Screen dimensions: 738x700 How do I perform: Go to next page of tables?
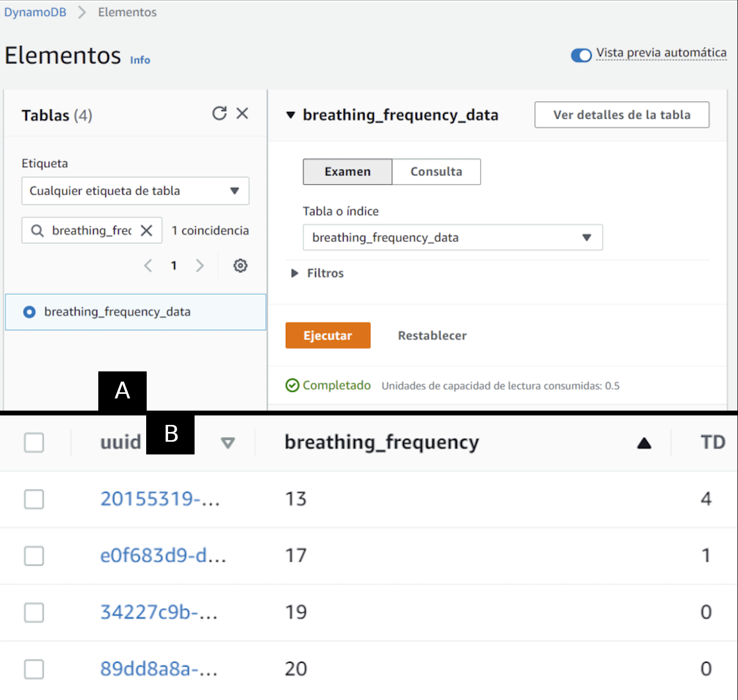point(200,265)
